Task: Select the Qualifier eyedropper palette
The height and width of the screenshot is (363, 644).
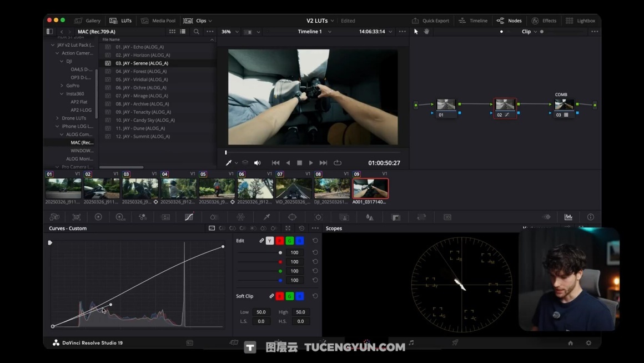Action: [266, 217]
